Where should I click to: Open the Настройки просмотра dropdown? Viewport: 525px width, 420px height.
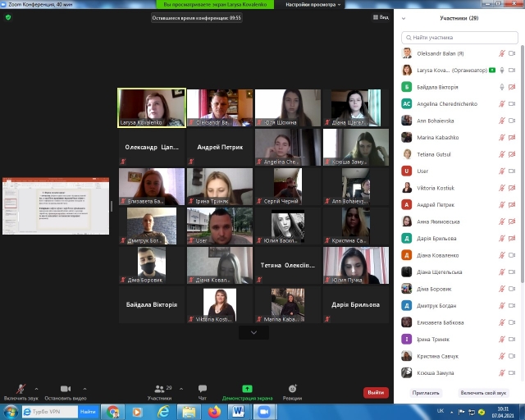click(x=313, y=4)
